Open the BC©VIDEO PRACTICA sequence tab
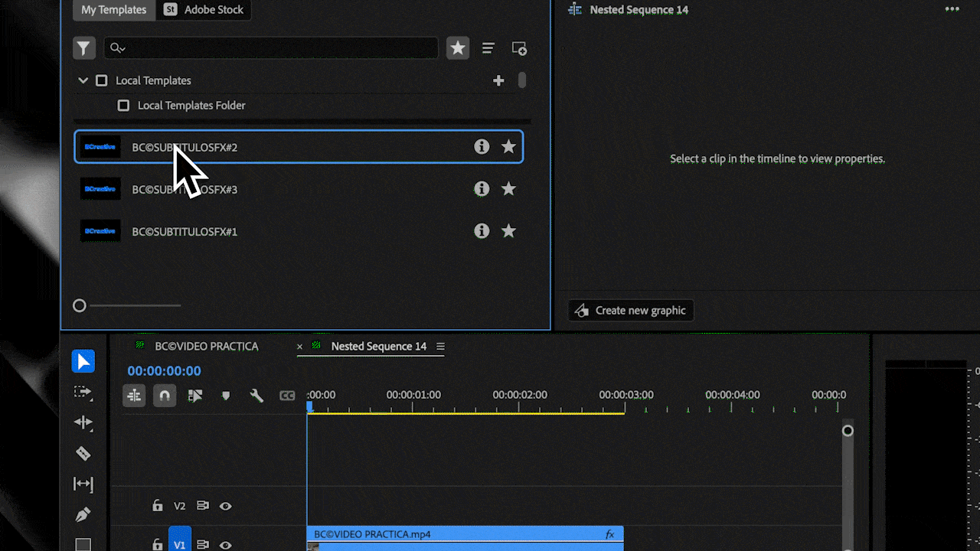 click(x=207, y=346)
